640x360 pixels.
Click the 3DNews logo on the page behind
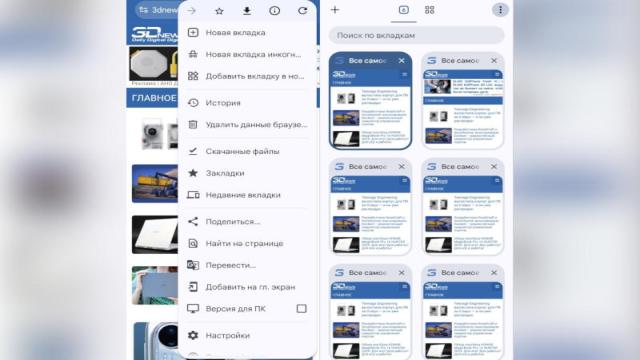coord(154,34)
